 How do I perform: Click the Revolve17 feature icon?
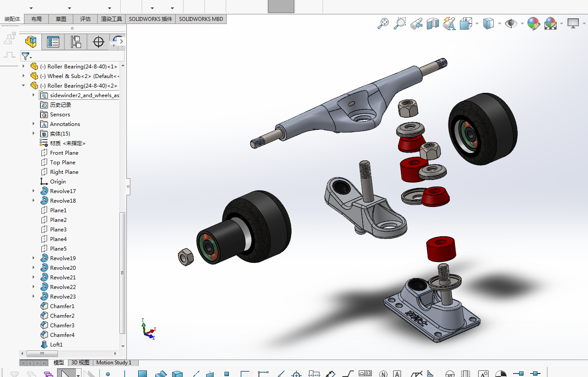coord(44,191)
